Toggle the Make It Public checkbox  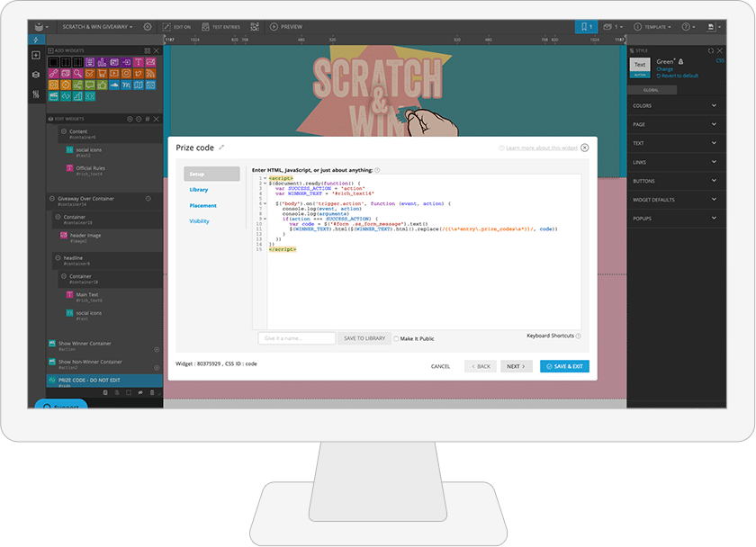coord(396,339)
